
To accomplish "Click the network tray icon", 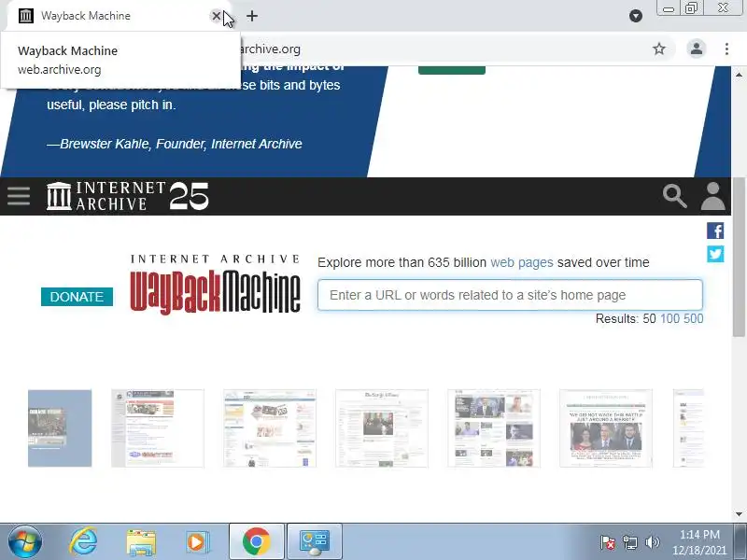I will click(x=629, y=542).
